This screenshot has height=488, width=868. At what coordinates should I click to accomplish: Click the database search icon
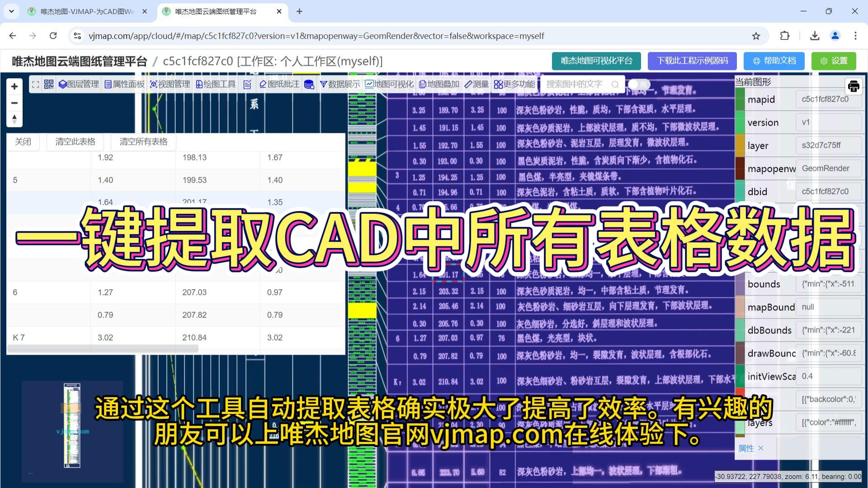pos(309,84)
